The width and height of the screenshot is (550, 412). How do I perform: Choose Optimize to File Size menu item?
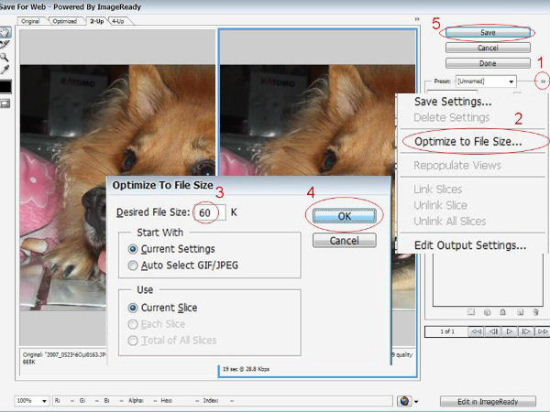[x=468, y=142]
